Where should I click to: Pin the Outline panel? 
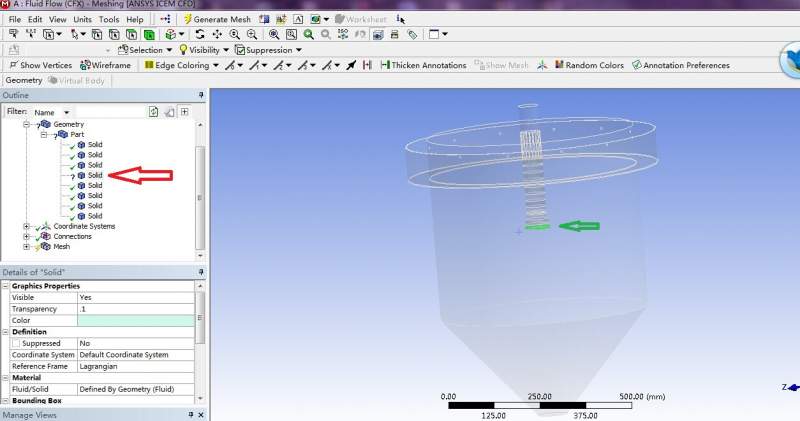tap(201, 95)
